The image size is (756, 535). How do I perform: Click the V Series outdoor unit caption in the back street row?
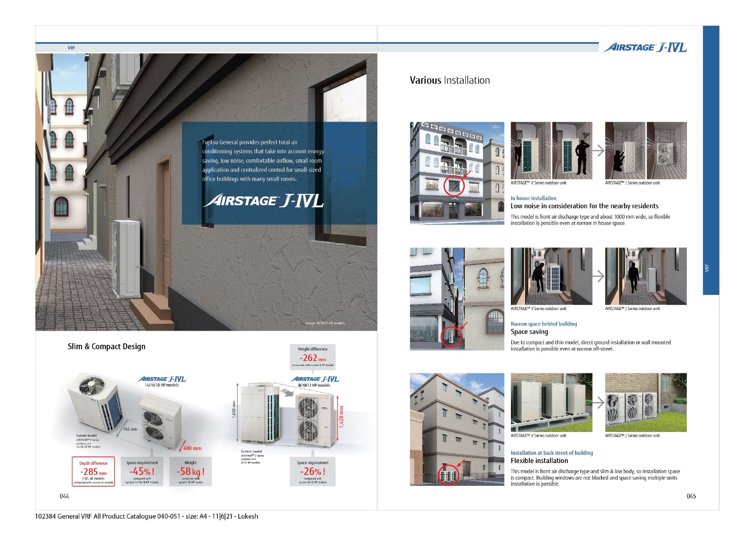(x=538, y=436)
